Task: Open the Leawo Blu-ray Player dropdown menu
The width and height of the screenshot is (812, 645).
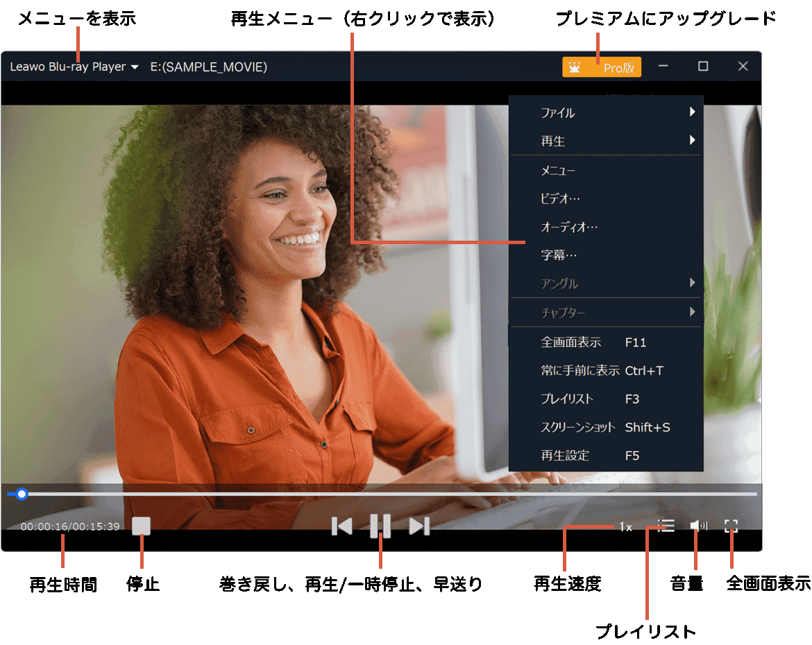Action: (74, 67)
